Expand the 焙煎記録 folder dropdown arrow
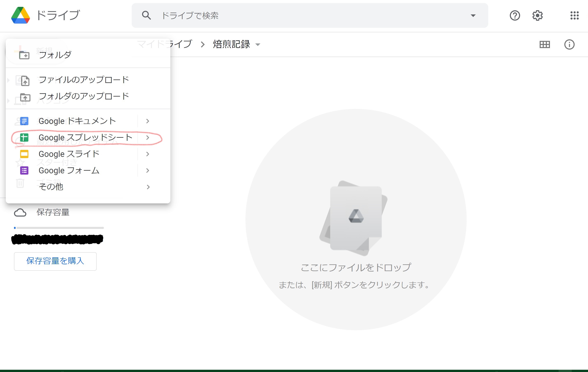The height and width of the screenshot is (372, 588). click(x=258, y=45)
